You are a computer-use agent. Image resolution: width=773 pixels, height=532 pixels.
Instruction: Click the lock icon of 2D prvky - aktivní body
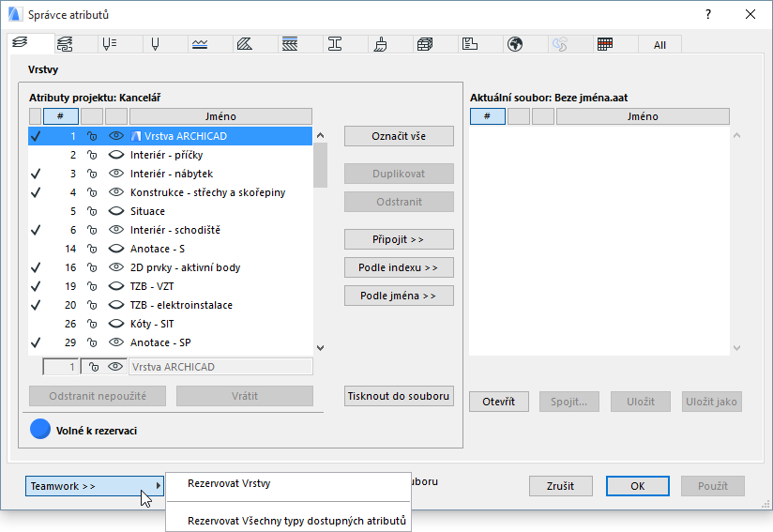(x=92, y=267)
